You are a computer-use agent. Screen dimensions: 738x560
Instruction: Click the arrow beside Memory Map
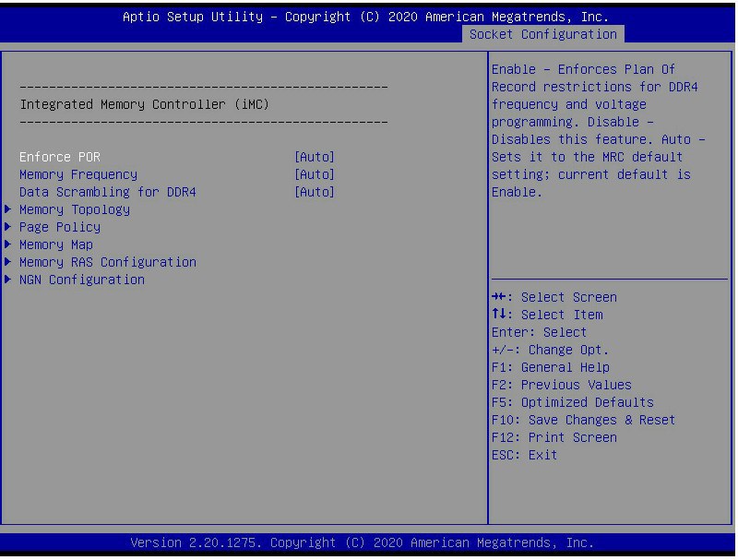pyautogui.click(x=8, y=244)
